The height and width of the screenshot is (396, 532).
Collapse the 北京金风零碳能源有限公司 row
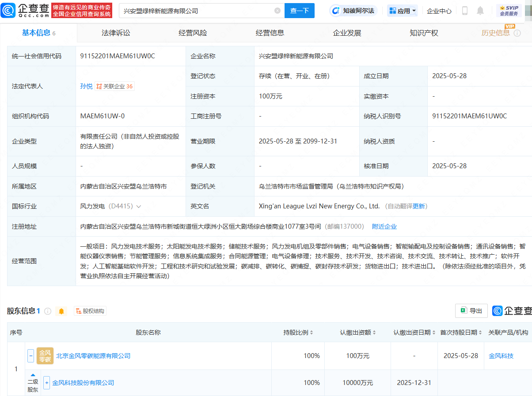30,355
